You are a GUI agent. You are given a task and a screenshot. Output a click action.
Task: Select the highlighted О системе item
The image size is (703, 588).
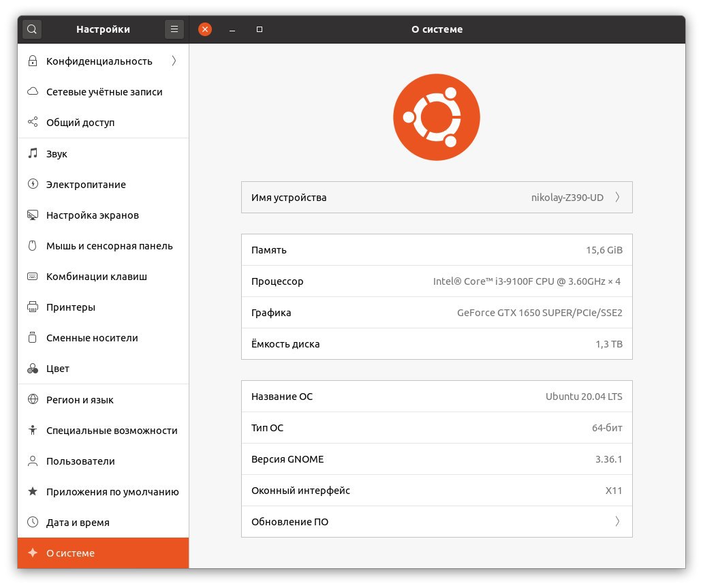[103, 553]
